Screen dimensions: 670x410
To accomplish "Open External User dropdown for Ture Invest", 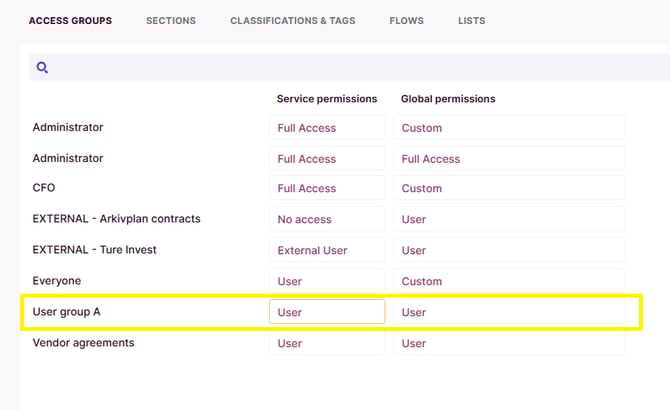I will (x=327, y=250).
